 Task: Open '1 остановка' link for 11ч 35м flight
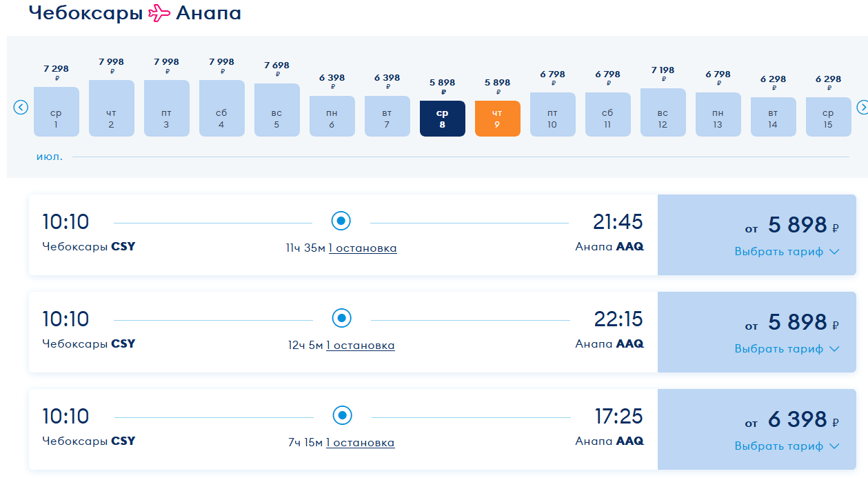click(x=363, y=248)
